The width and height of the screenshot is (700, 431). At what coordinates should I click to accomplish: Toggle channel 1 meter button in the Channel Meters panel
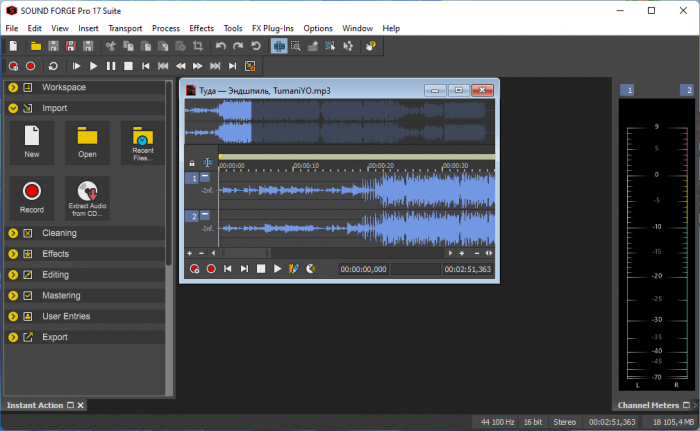tap(629, 90)
